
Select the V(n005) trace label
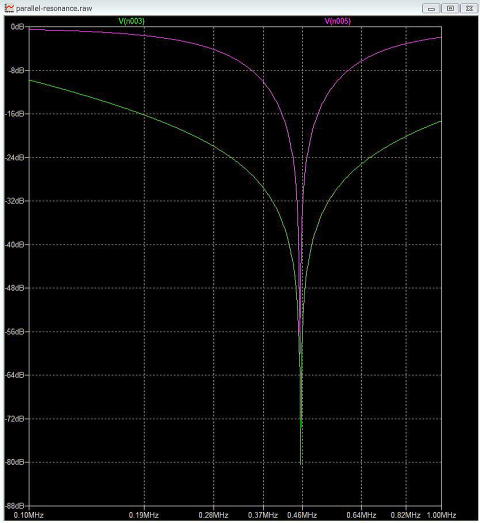click(x=338, y=21)
